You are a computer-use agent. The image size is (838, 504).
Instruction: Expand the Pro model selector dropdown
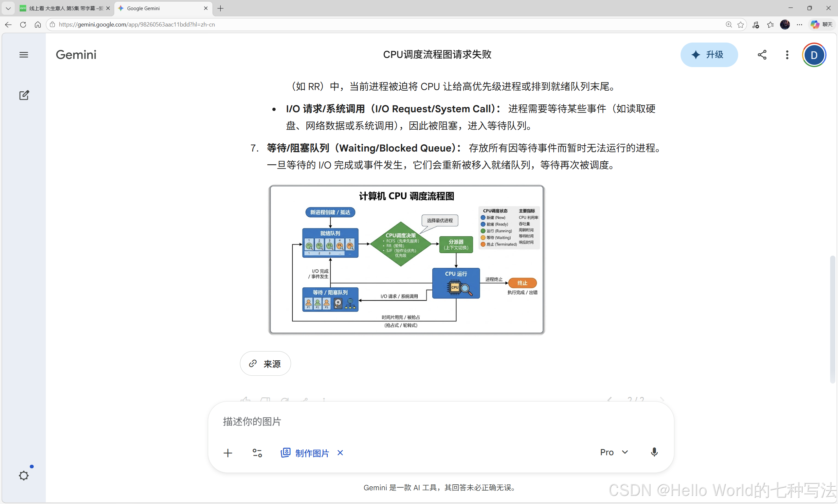tap(614, 452)
